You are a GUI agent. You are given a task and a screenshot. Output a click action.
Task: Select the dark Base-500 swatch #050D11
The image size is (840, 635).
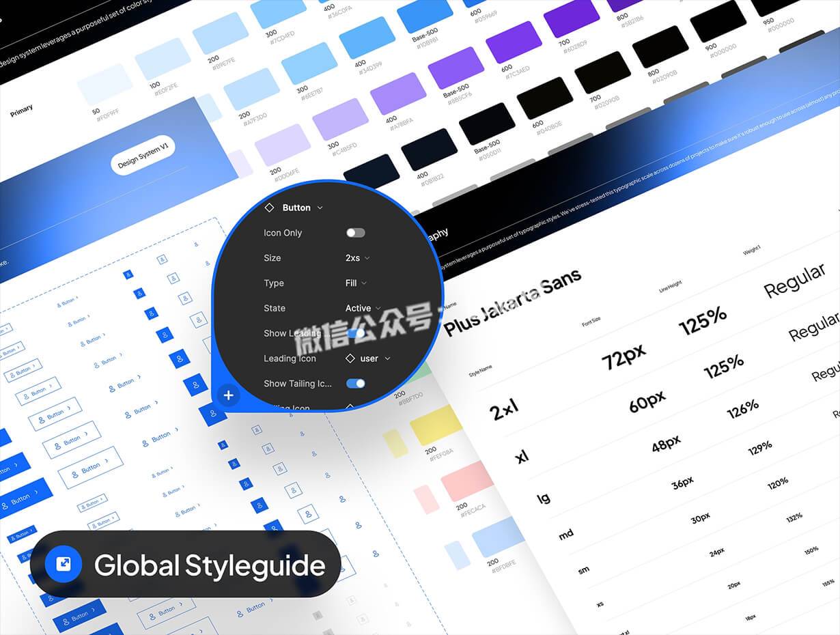tap(487, 124)
